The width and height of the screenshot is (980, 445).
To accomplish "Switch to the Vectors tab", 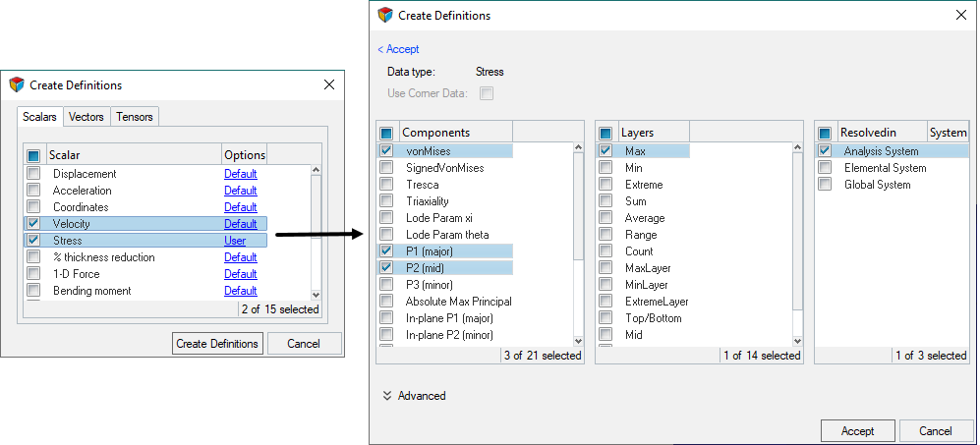I will 86,117.
